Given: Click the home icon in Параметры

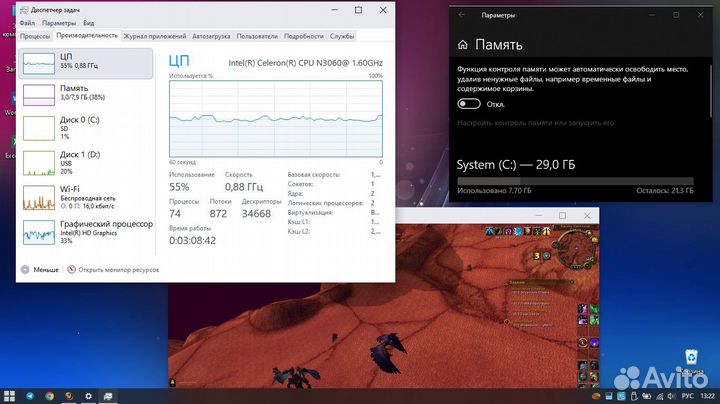Looking at the screenshot, I should (x=463, y=45).
